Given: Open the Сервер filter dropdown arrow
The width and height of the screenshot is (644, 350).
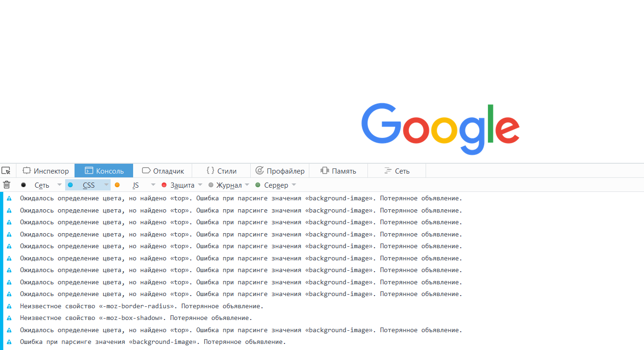Looking at the screenshot, I should click(294, 185).
